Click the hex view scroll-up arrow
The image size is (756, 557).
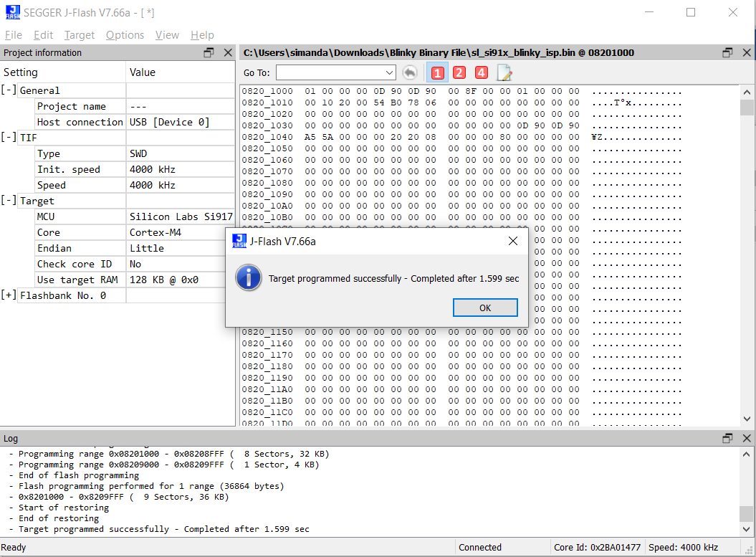(x=747, y=92)
